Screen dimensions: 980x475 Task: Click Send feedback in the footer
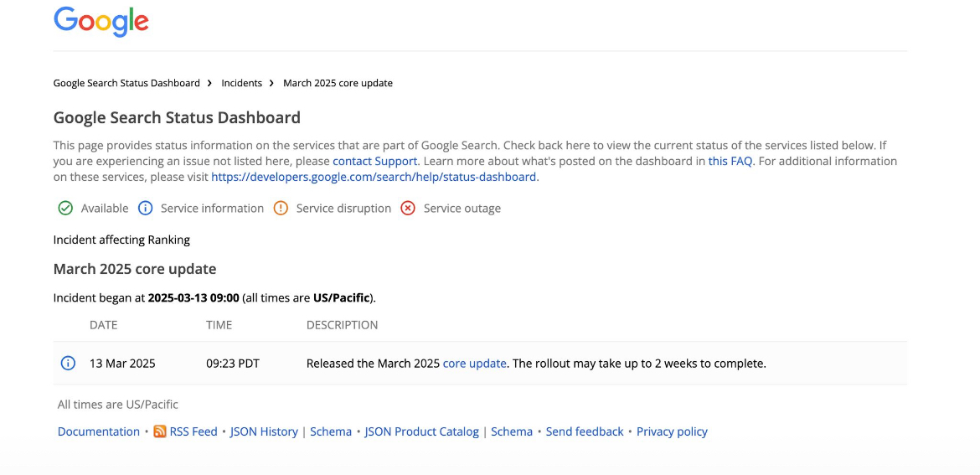[x=585, y=431]
